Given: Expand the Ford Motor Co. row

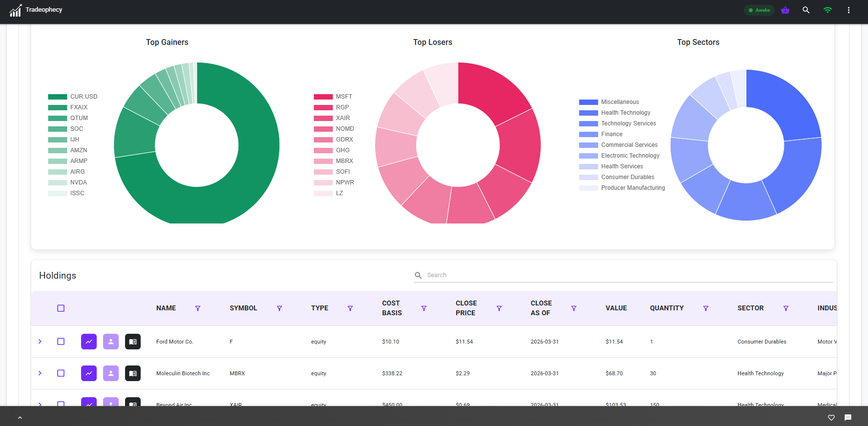Looking at the screenshot, I should click(x=40, y=342).
